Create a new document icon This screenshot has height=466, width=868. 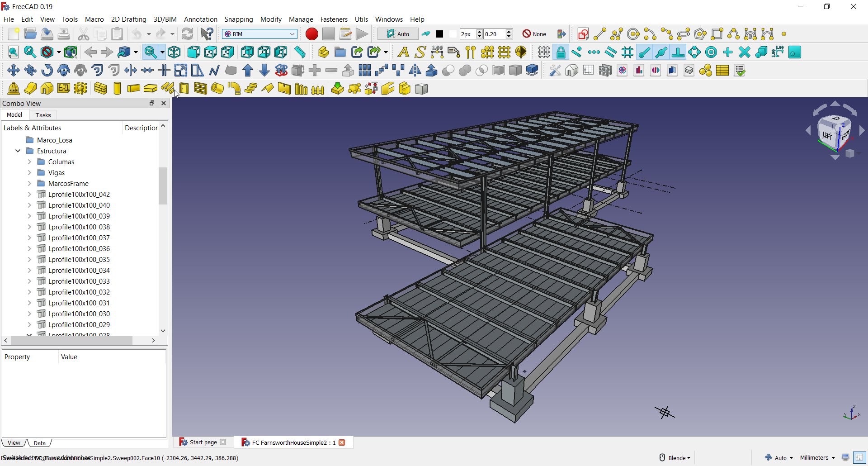pyautogui.click(x=14, y=34)
